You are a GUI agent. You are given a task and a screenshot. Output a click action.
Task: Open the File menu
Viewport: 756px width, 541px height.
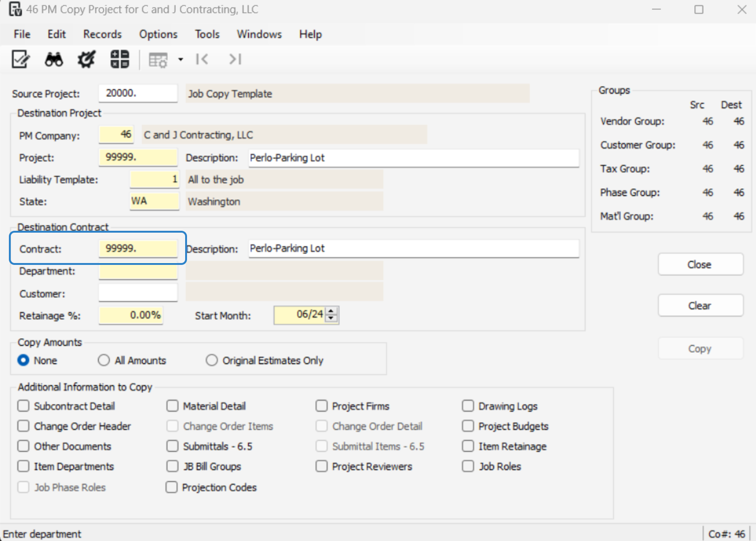(22, 34)
